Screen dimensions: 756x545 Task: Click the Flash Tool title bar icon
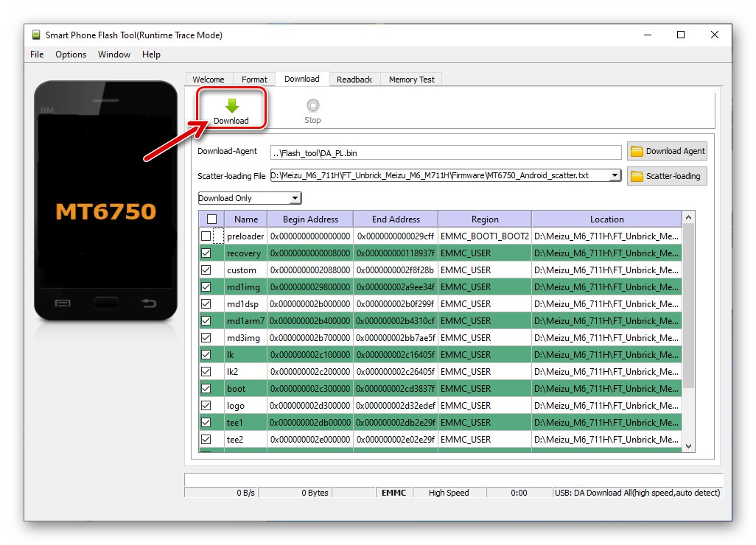click(x=36, y=35)
